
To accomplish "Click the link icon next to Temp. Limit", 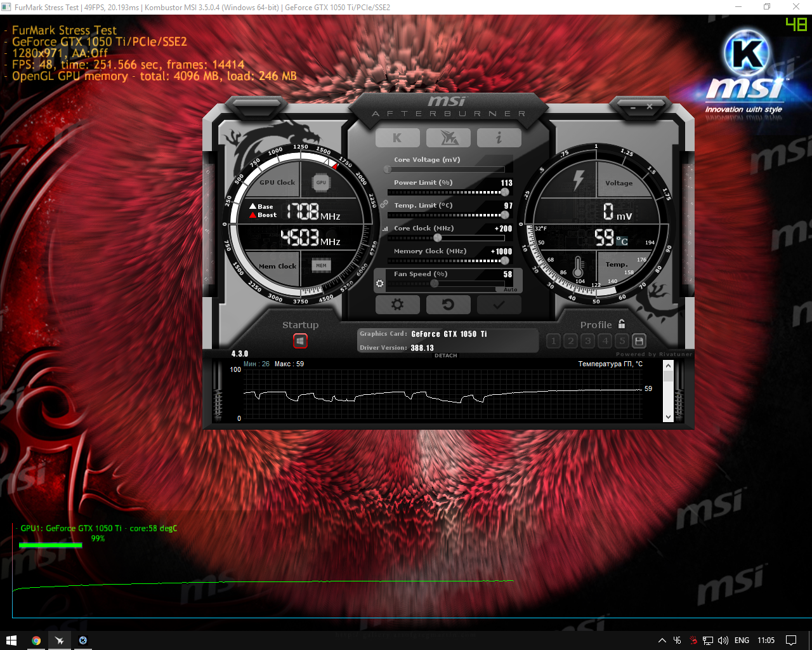I will pyautogui.click(x=384, y=204).
